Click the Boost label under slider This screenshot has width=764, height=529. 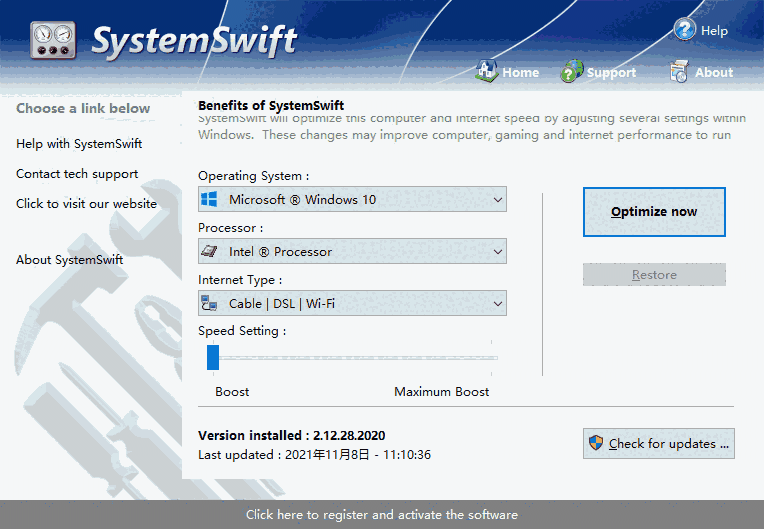(232, 392)
